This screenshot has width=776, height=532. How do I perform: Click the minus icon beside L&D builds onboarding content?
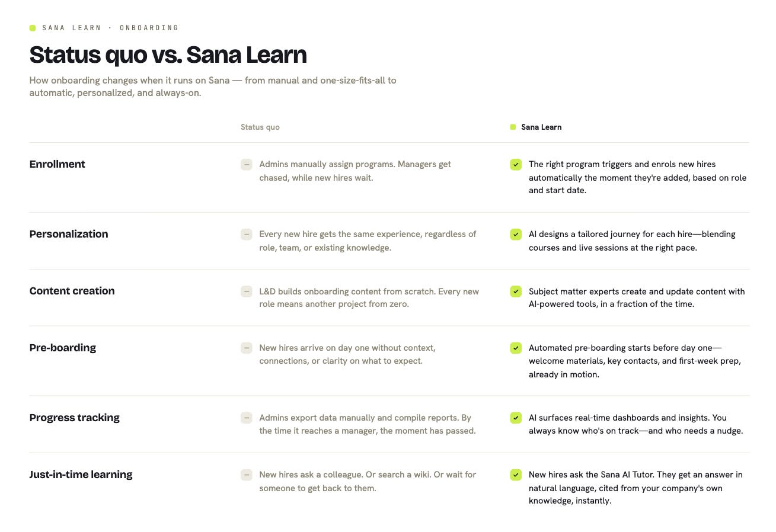(247, 291)
